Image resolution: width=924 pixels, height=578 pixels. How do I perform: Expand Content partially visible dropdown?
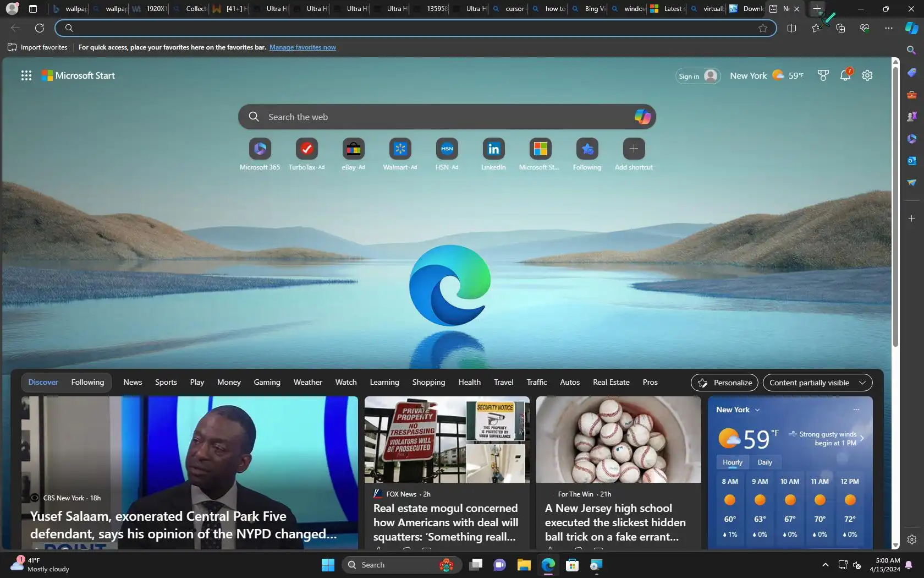tap(817, 383)
